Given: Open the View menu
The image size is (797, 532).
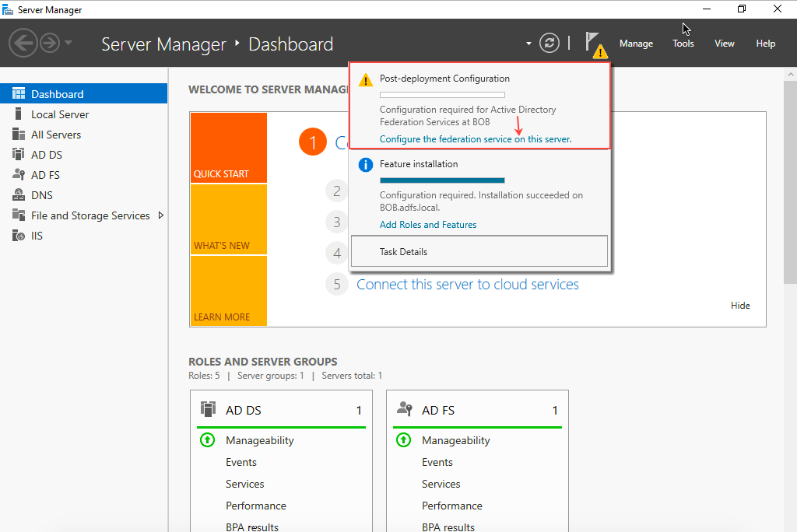Looking at the screenshot, I should (725, 44).
